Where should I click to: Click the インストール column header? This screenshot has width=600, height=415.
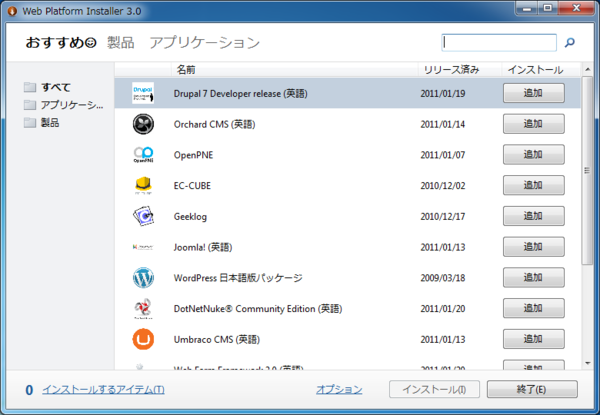point(541,70)
